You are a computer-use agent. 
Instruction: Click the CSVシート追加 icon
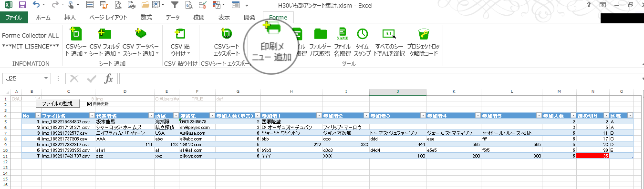coord(75,34)
